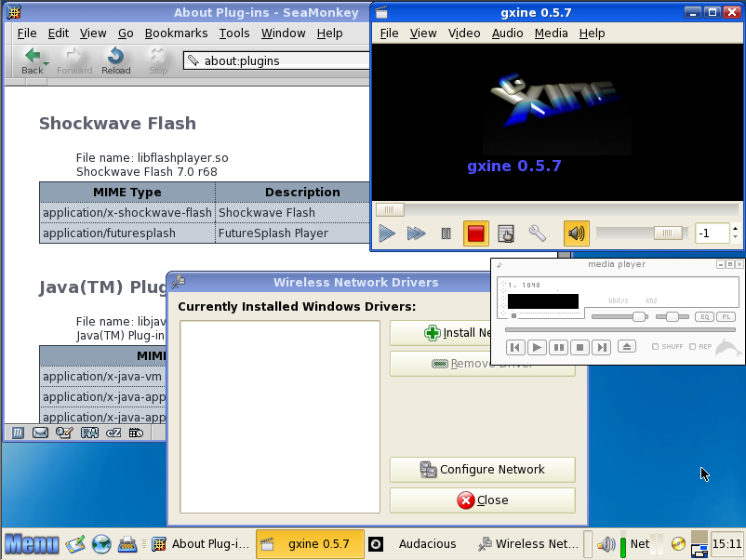The image size is (746, 560).
Task: Toggle the gxine mute speaker button
Action: point(576,233)
